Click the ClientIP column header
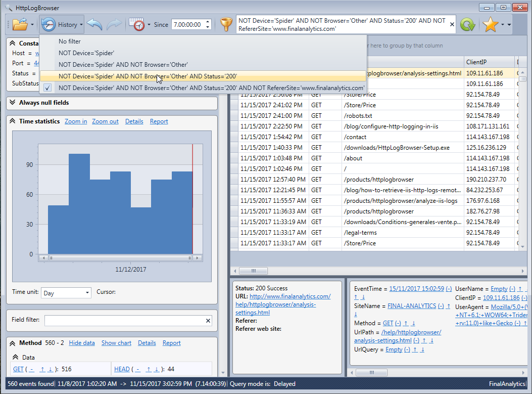The image size is (532, 394). [489, 62]
